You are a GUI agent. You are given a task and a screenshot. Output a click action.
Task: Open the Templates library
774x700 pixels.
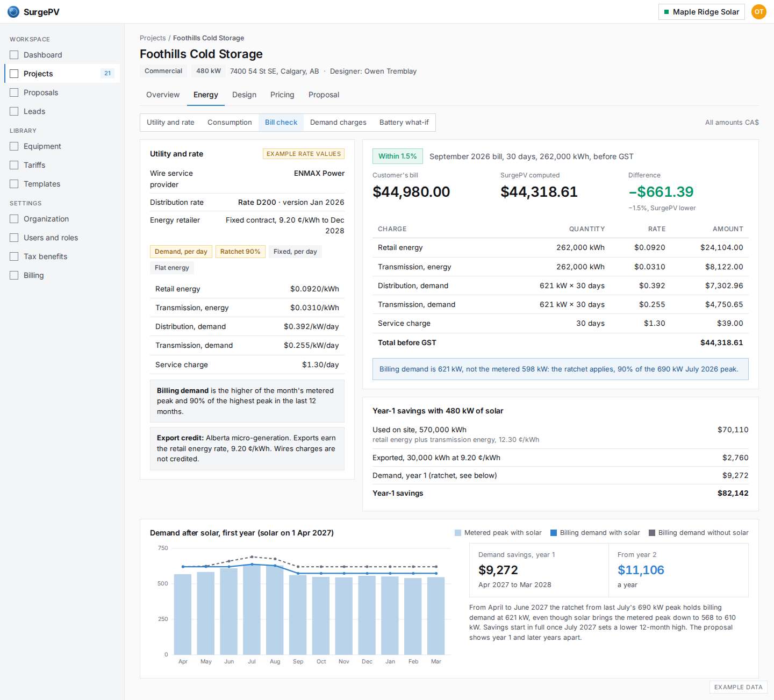click(x=62, y=184)
